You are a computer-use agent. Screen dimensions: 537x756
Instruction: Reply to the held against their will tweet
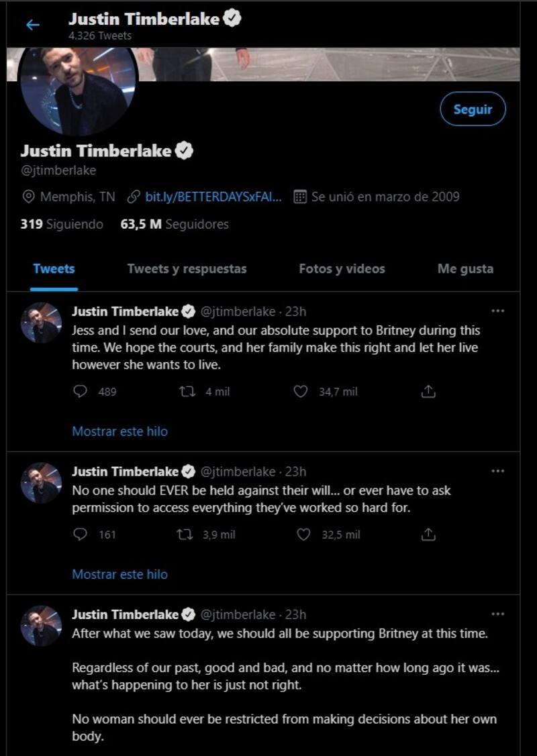[x=80, y=534]
